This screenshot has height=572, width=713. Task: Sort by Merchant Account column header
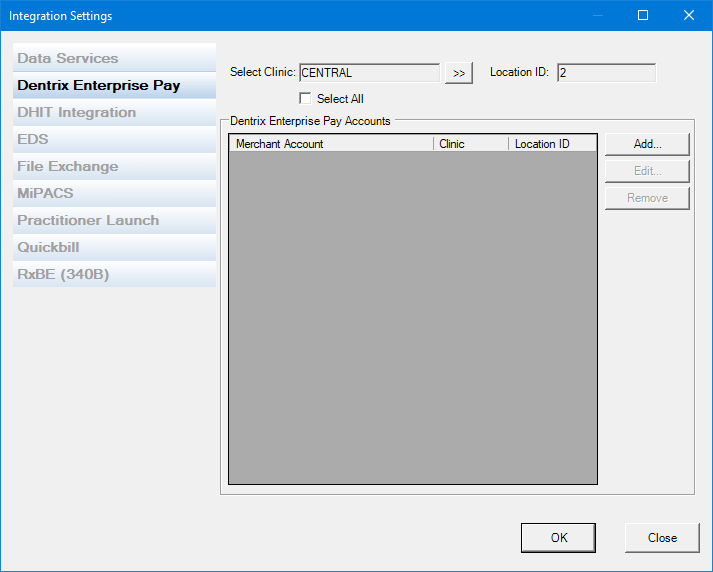tap(331, 144)
